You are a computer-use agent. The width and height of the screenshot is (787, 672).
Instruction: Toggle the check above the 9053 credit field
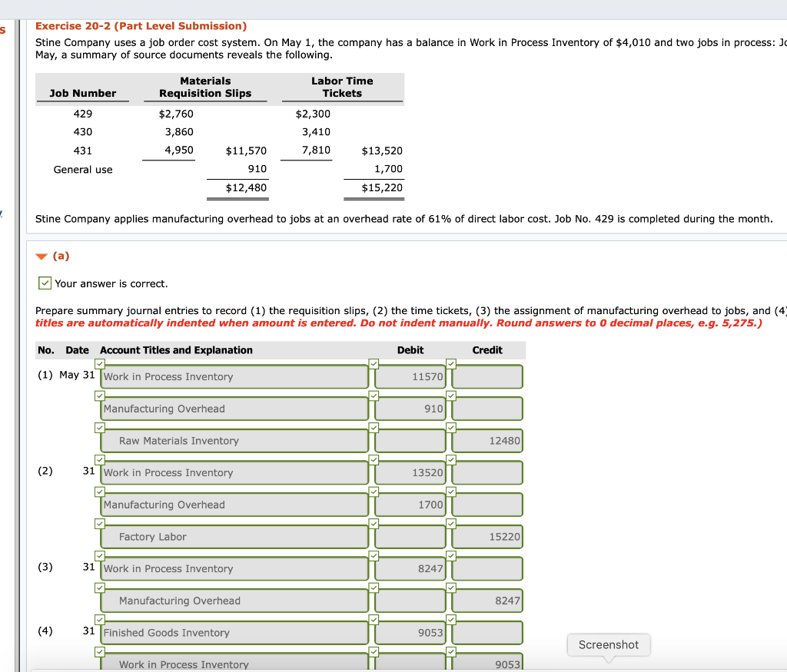click(451, 650)
